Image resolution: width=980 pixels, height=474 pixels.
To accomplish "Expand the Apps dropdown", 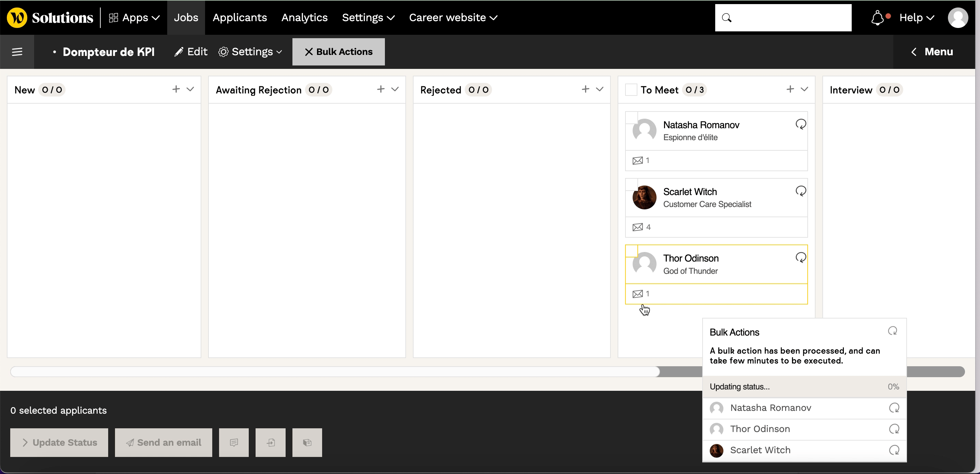I will pos(134,18).
